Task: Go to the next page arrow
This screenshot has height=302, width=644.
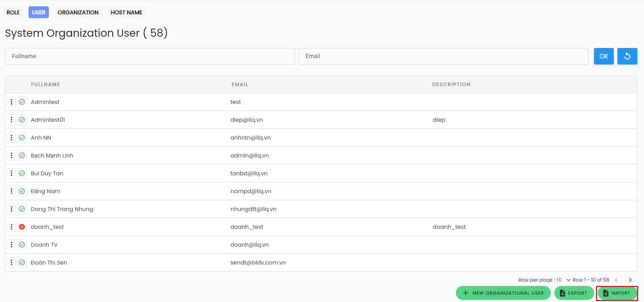Action: [x=630, y=280]
